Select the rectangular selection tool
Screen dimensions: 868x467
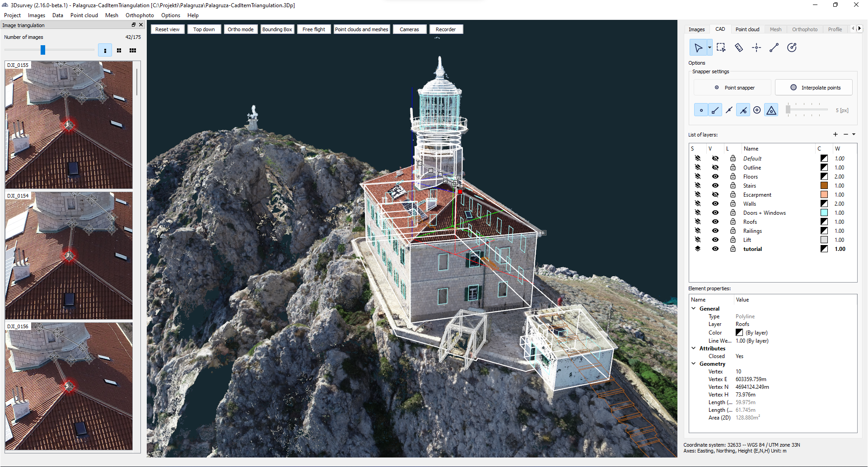coord(721,47)
